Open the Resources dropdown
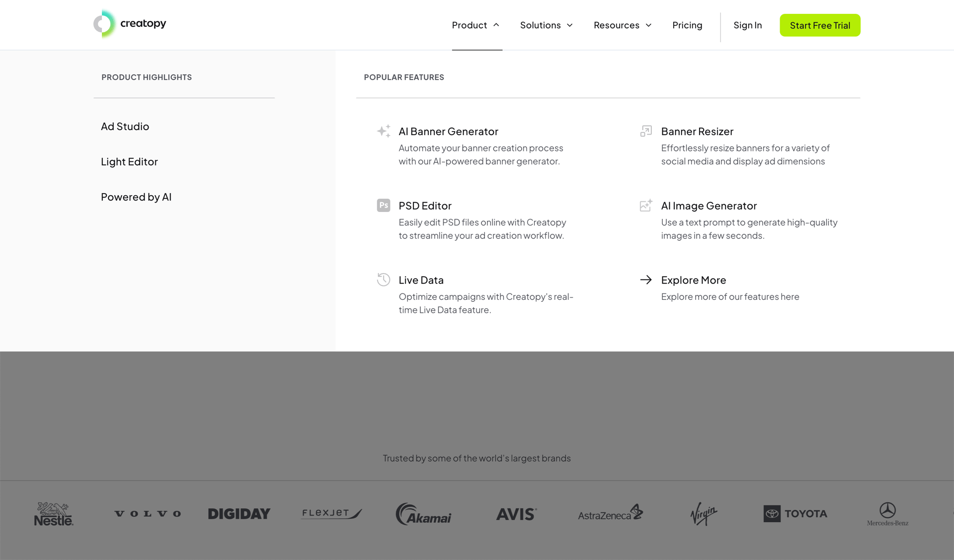This screenshot has width=954, height=560. (x=622, y=25)
